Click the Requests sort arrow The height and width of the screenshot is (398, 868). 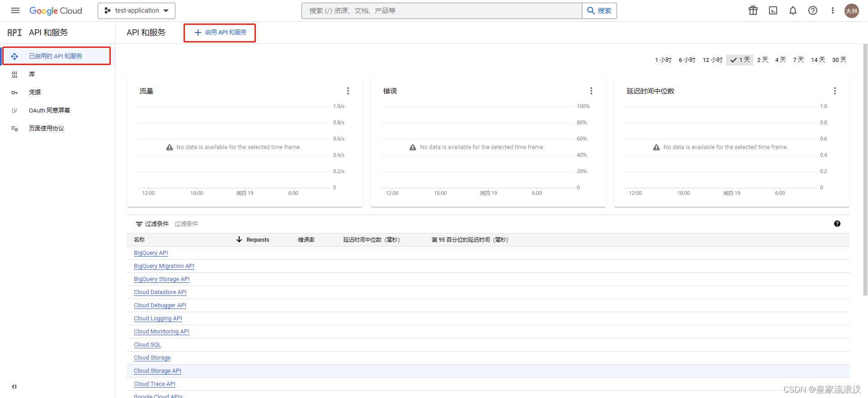click(x=239, y=239)
